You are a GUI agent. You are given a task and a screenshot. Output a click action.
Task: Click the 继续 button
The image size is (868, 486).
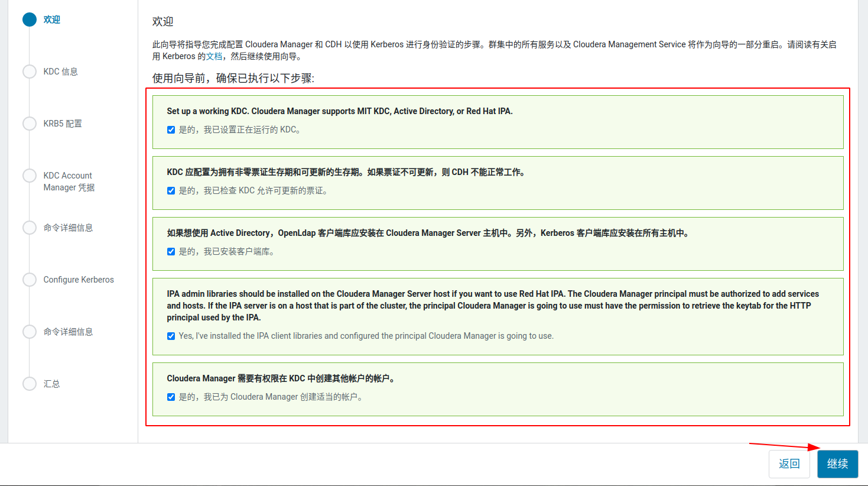pos(837,464)
